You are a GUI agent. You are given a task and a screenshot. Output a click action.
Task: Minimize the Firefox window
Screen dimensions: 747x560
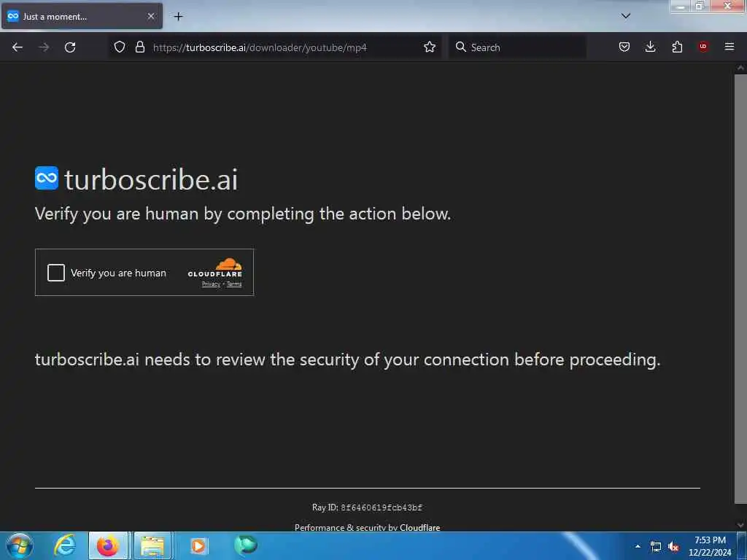coord(681,6)
